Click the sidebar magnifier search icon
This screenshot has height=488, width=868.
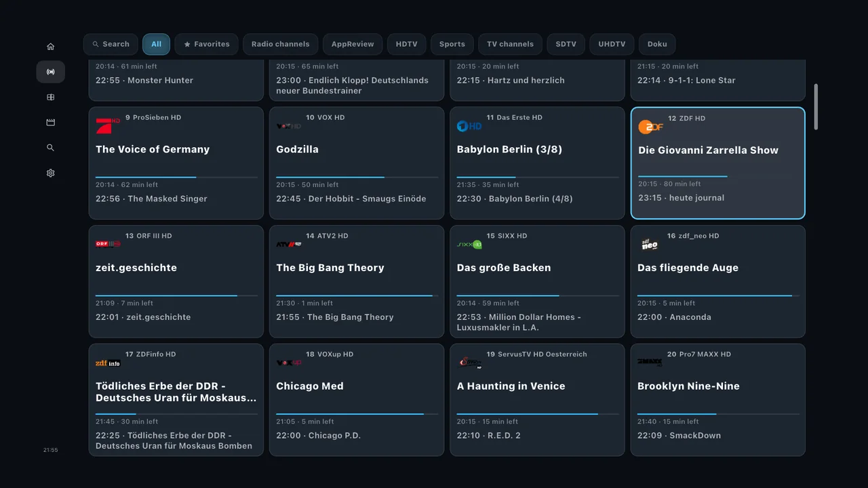click(50, 148)
